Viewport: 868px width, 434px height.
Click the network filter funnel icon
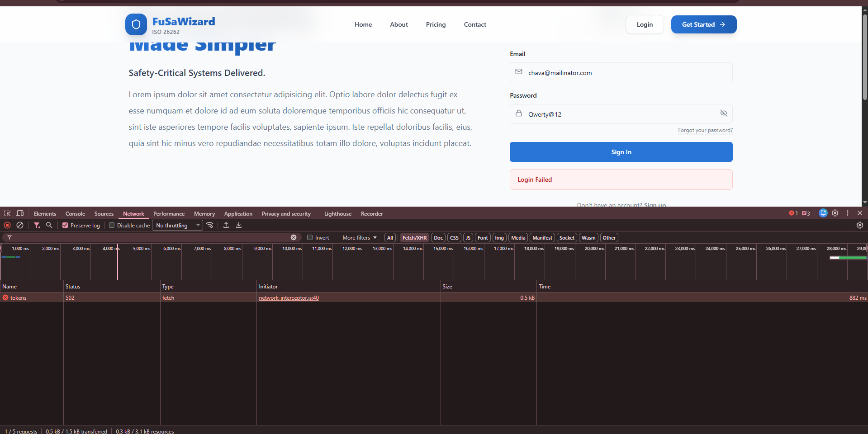point(37,225)
